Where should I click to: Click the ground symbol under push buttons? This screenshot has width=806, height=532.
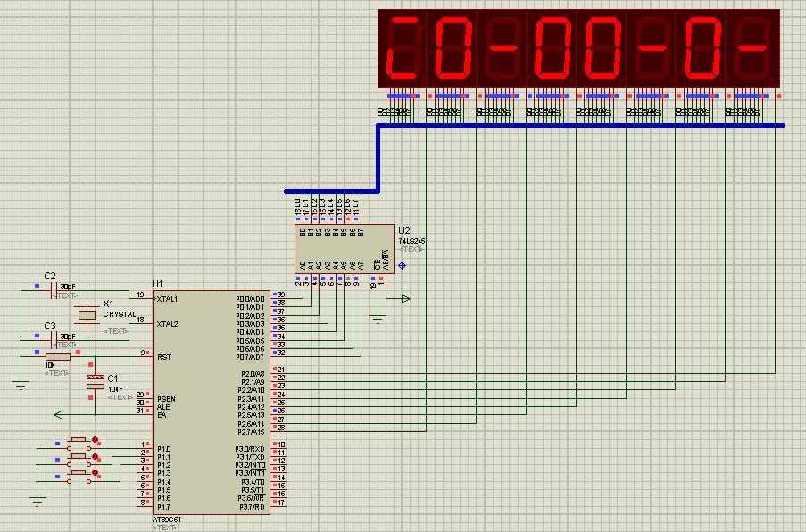[x=37, y=502]
